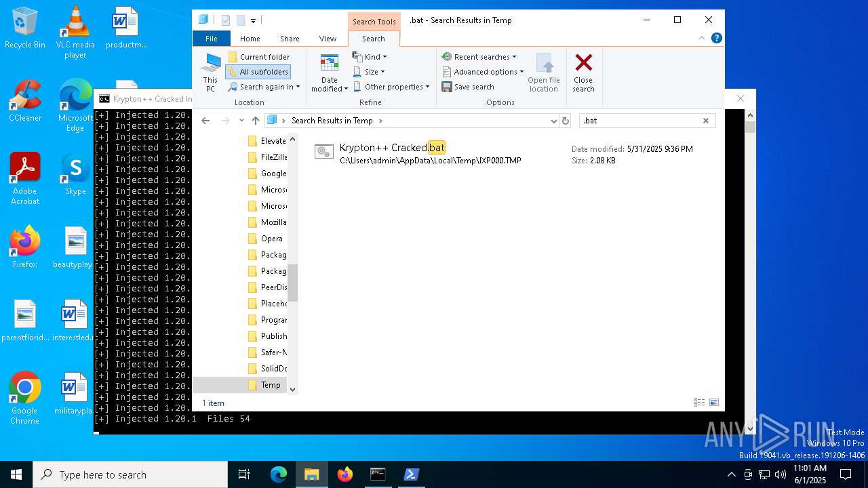Switch to Details view icon

pos(699,403)
